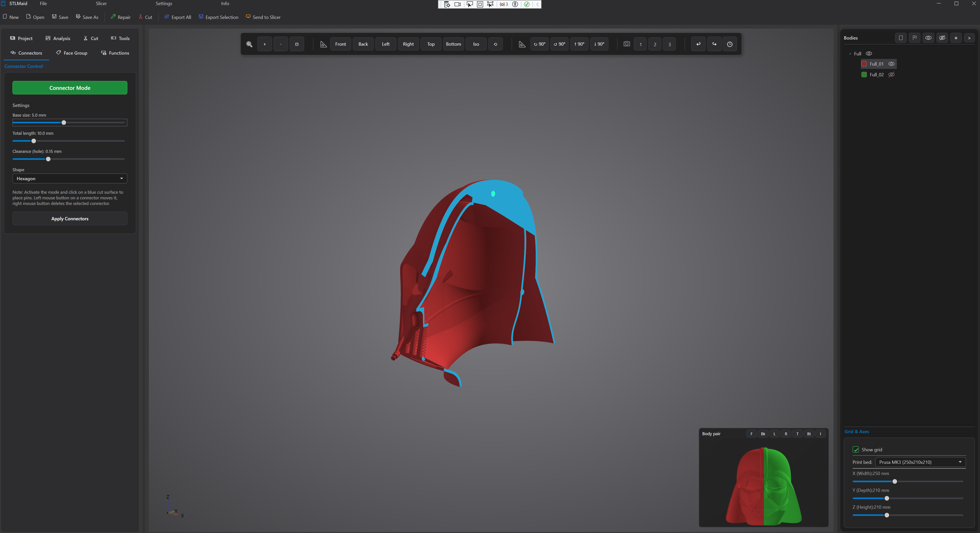
Task: Switch to Iso view
Action: 476,44
